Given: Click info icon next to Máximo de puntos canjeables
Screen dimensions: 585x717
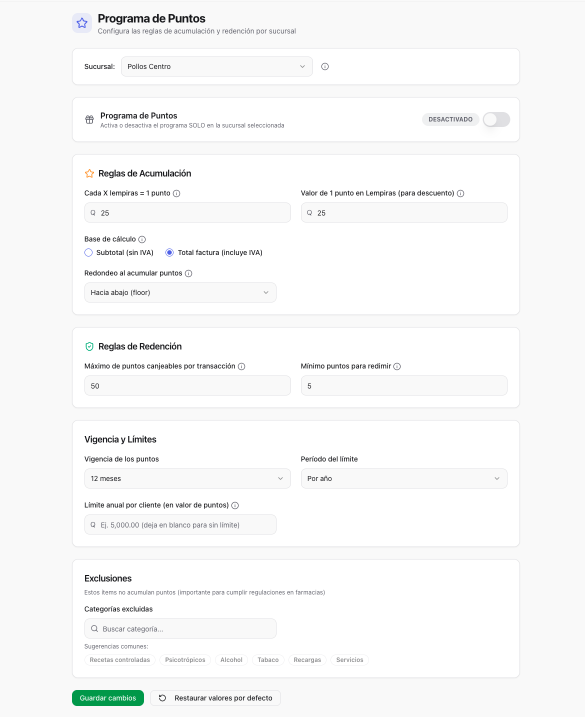Looking at the screenshot, I should (242, 366).
